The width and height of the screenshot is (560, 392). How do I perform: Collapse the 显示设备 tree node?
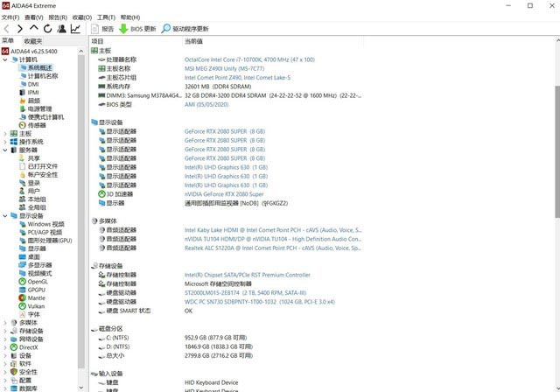(5, 215)
